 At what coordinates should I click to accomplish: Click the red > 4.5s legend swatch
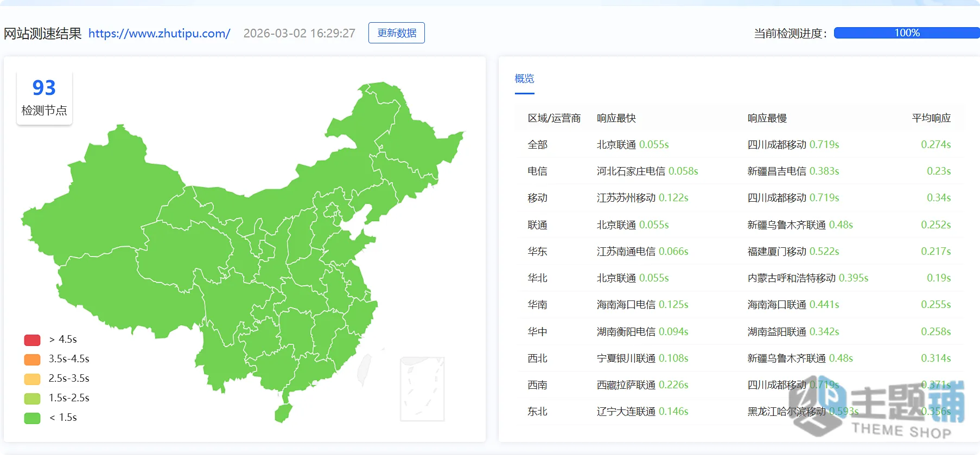coord(33,339)
